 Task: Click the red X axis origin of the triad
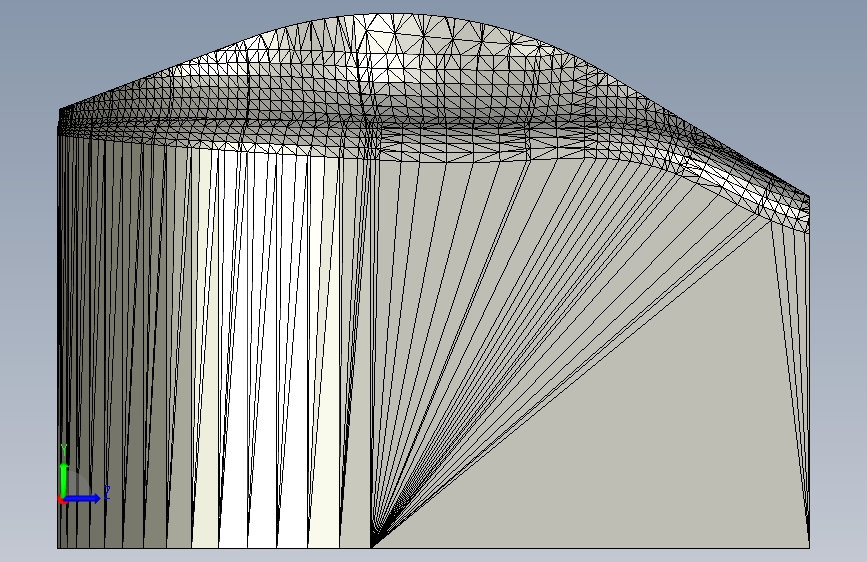point(62,500)
